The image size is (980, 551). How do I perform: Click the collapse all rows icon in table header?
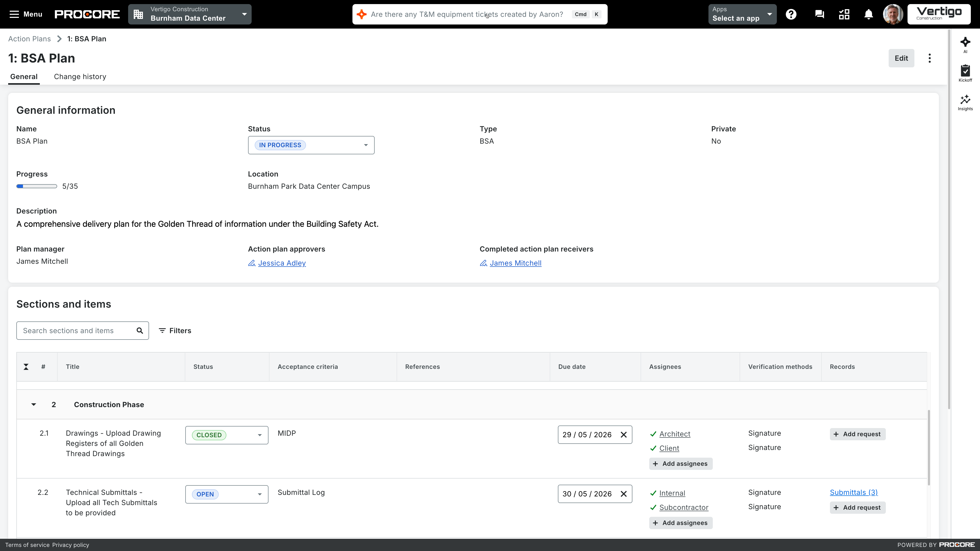26,367
